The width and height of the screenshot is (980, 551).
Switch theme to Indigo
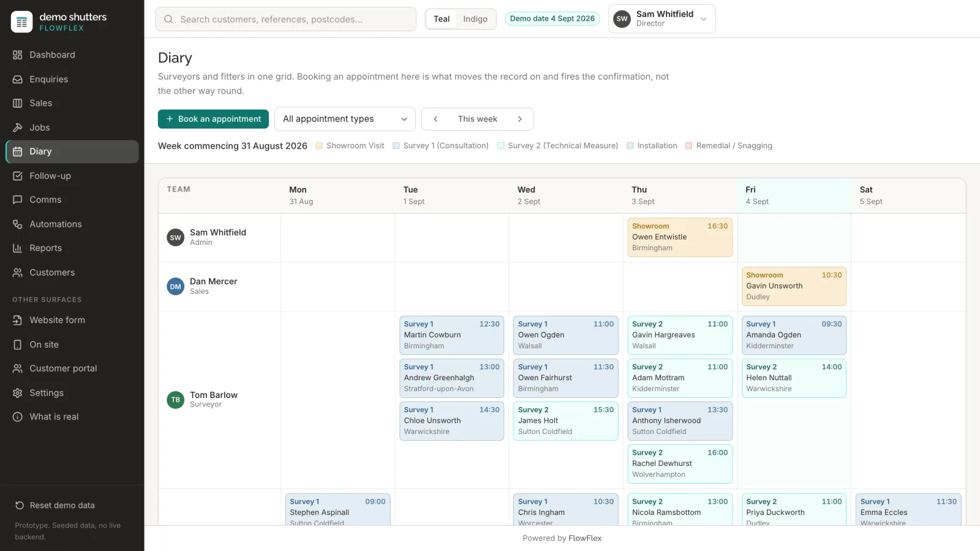(475, 19)
